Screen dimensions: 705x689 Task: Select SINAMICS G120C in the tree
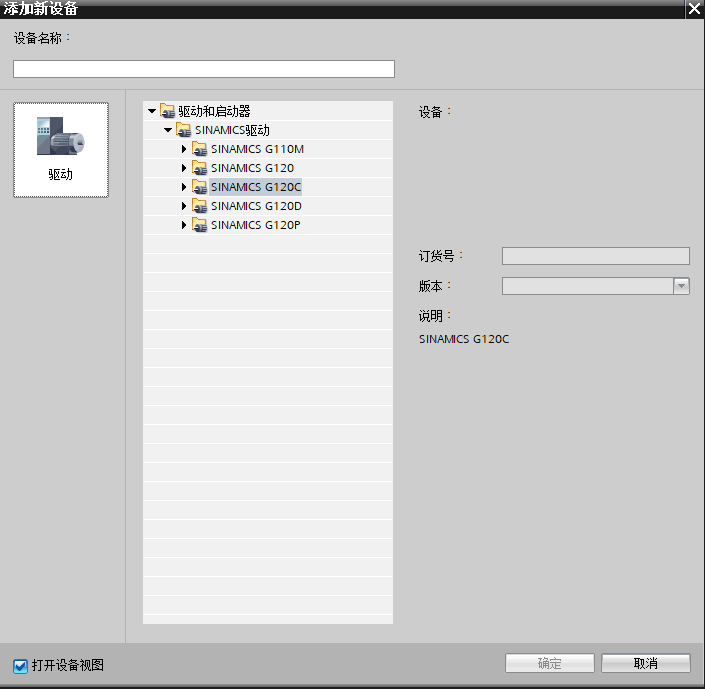click(x=256, y=187)
